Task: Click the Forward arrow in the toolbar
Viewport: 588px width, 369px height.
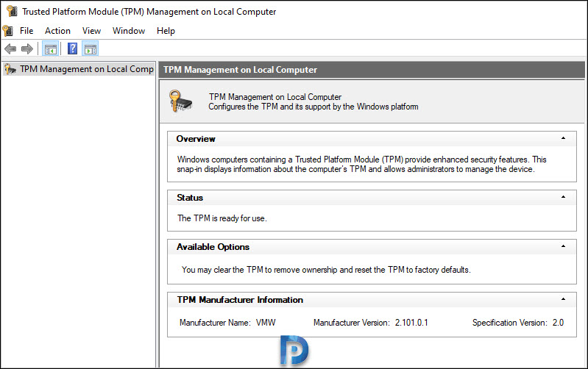Action: pos(27,49)
